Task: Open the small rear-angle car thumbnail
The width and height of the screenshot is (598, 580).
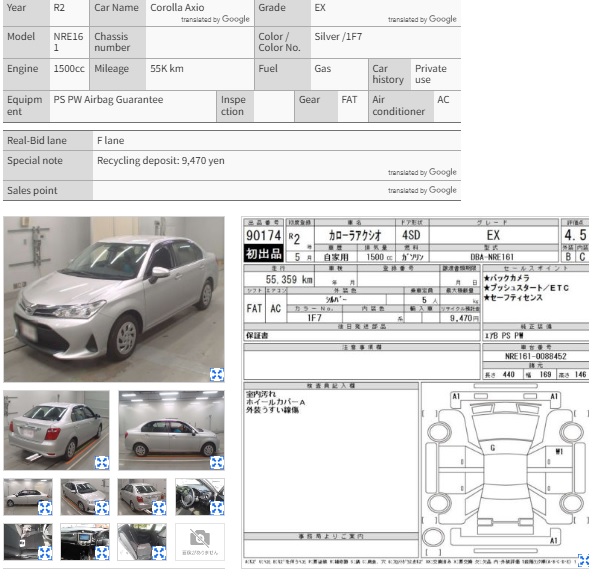Action: [x=142, y=497]
